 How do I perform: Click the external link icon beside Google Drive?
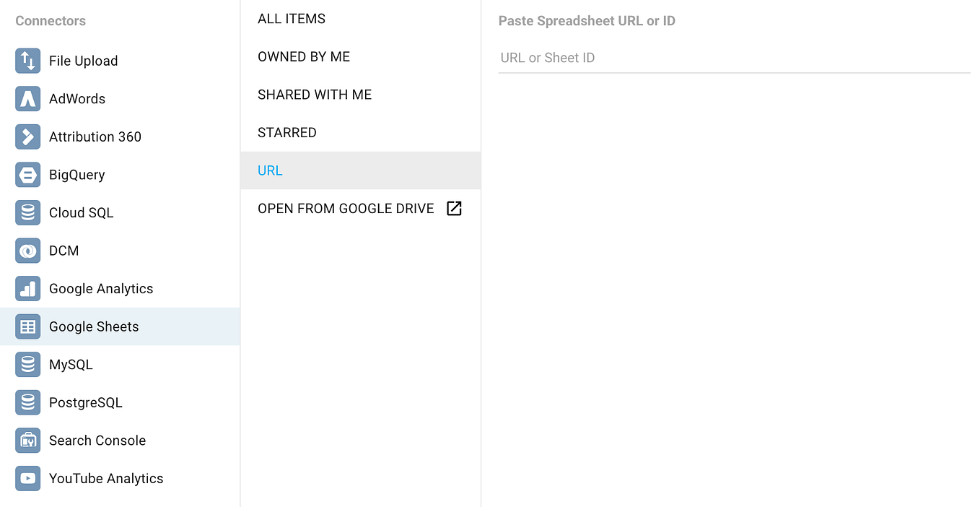(455, 208)
